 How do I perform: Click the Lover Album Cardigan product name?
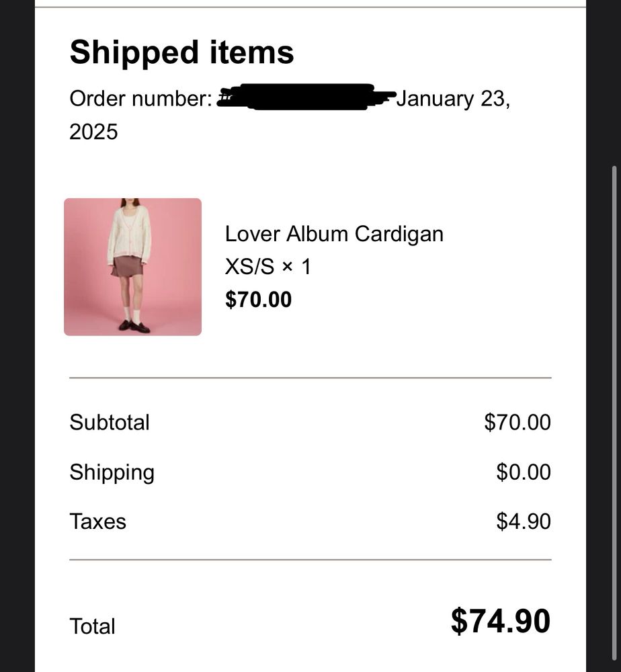[x=334, y=234]
